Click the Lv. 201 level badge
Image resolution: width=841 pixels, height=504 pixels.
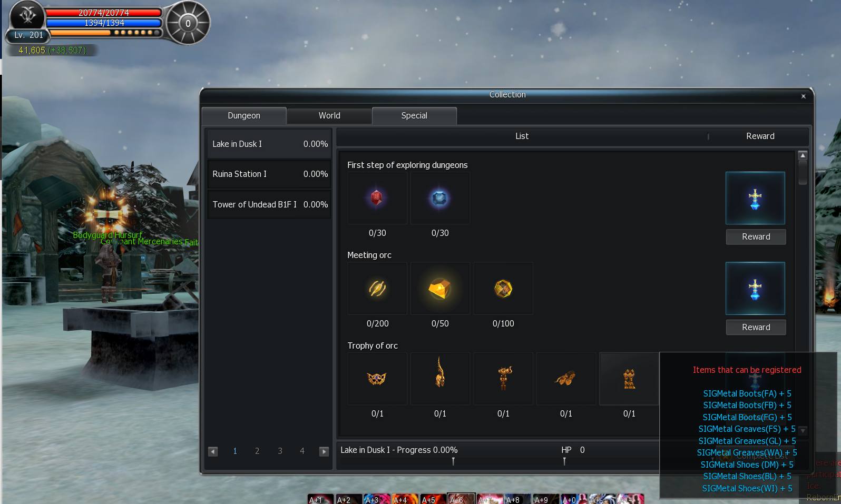[x=28, y=35]
